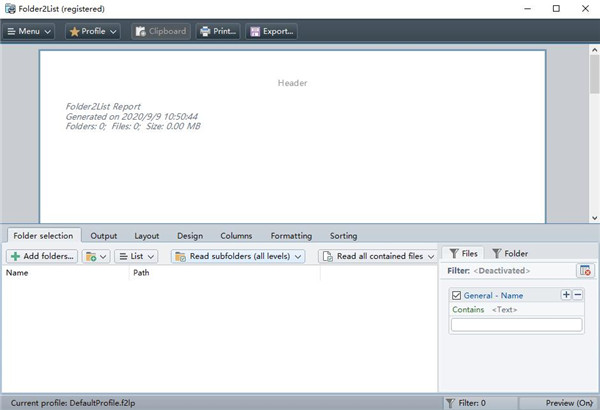This screenshot has height=410, width=600.
Task: Expand Read subfolders (all levels) dropdown
Action: coord(238,257)
